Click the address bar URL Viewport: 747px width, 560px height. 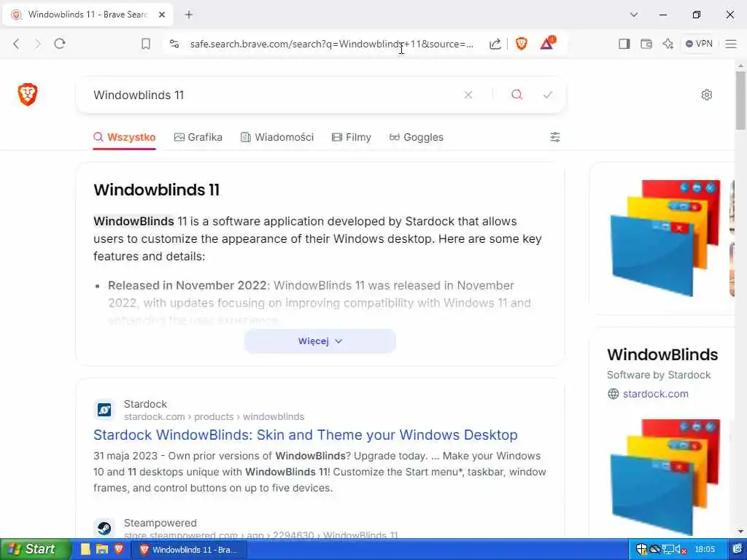332,44
